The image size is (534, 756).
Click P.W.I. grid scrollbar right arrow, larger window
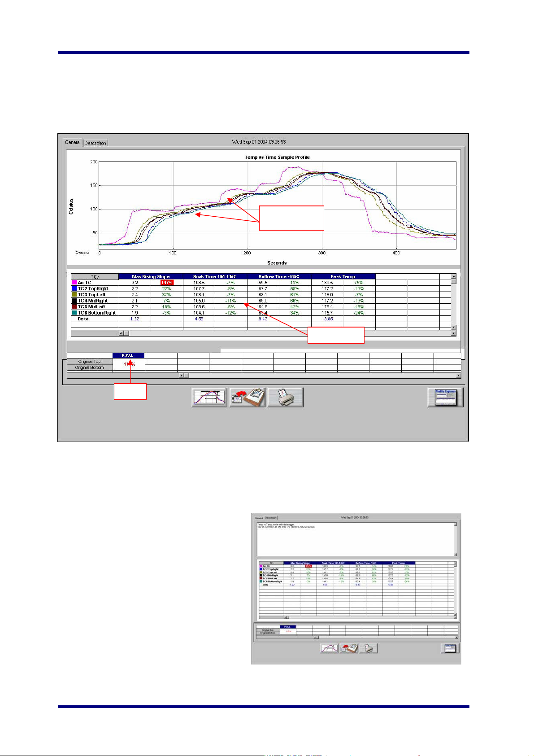click(458, 376)
